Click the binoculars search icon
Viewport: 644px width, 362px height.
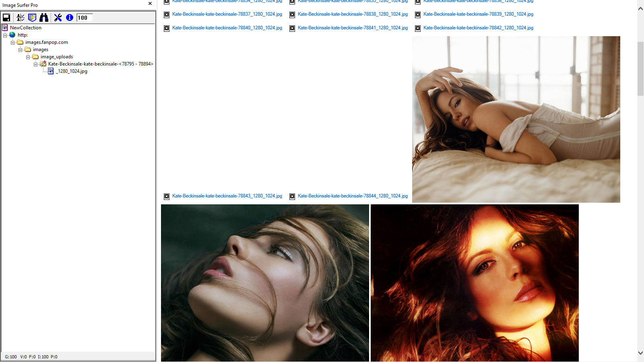pyautogui.click(x=44, y=18)
